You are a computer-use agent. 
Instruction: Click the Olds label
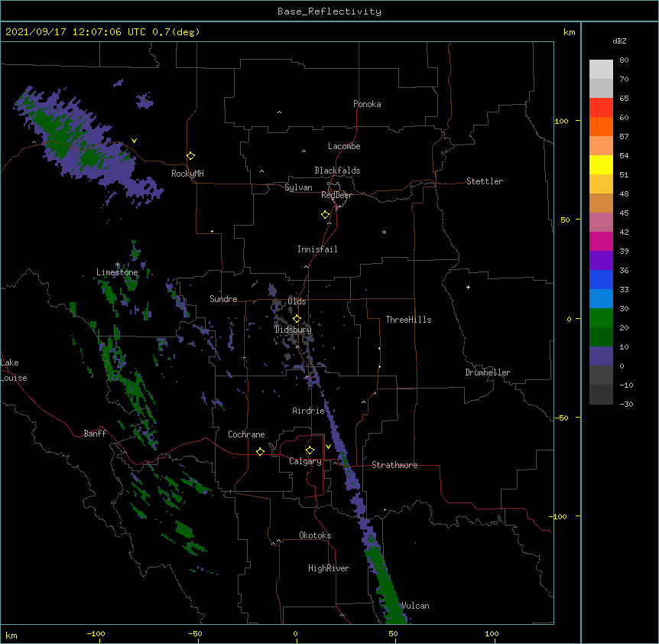click(297, 301)
